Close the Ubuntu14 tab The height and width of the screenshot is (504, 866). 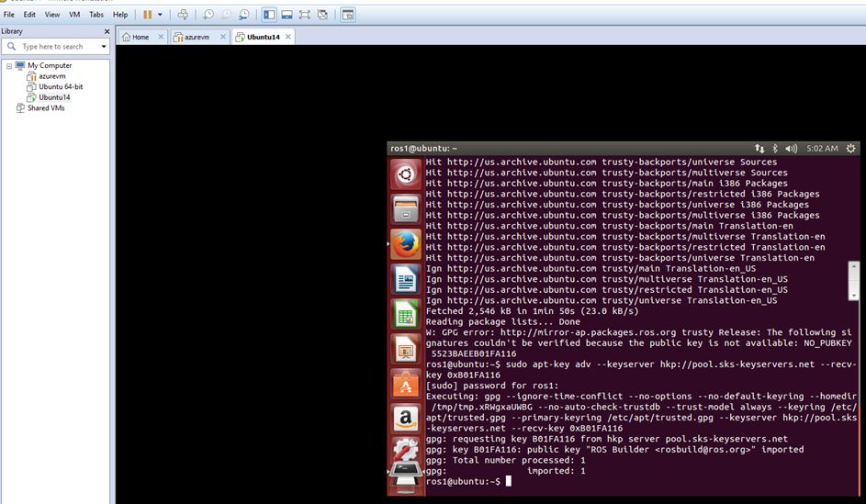(x=287, y=37)
